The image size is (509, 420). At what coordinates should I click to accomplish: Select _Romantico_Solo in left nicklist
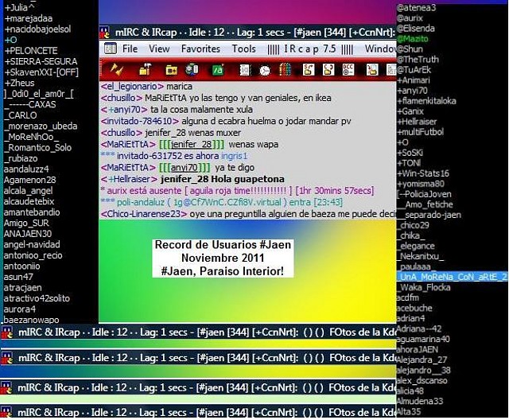pos(37,148)
